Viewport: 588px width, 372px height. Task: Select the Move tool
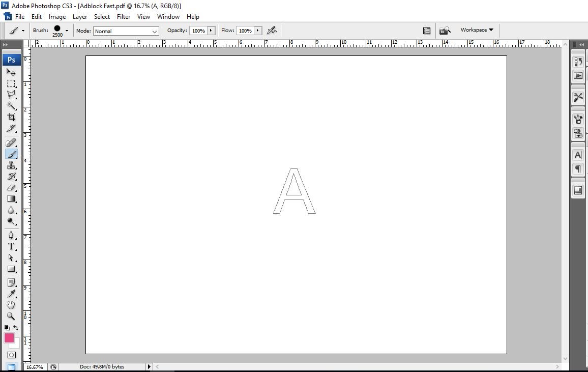click(x=11, y=72)
